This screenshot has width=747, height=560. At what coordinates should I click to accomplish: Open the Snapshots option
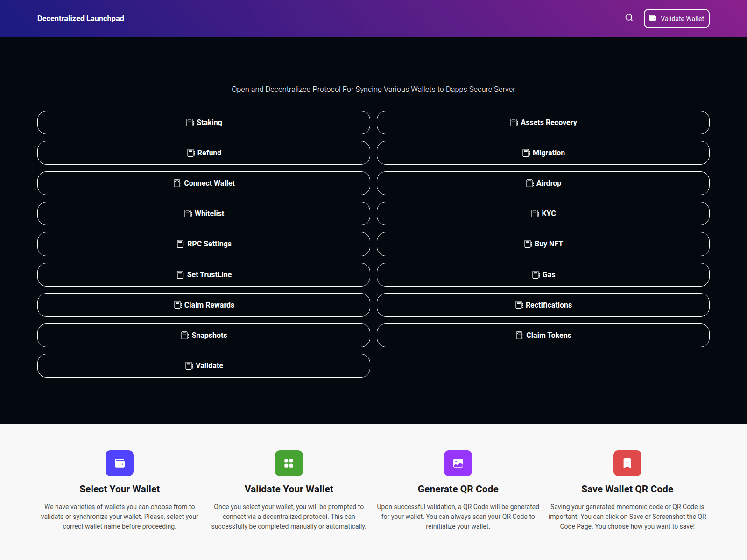(204, 335)
